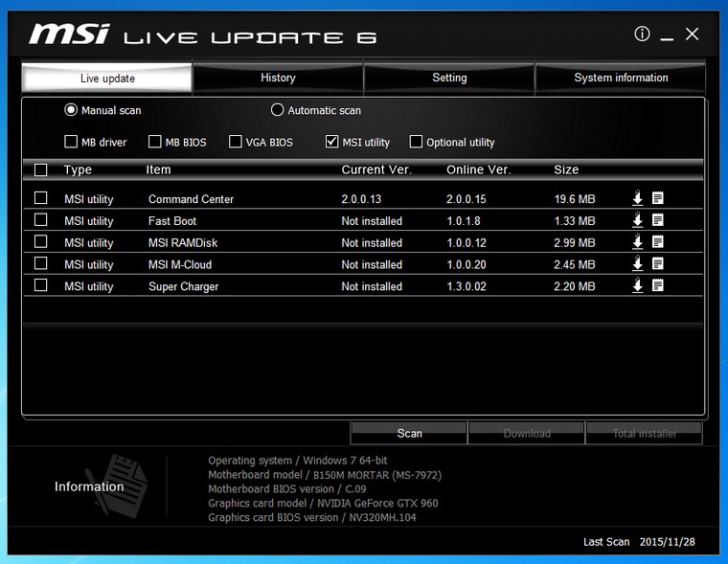Enable the MB BIOS checkbox
The width and height of the screenshot is (728, 564).
click(x=154, y=142)
